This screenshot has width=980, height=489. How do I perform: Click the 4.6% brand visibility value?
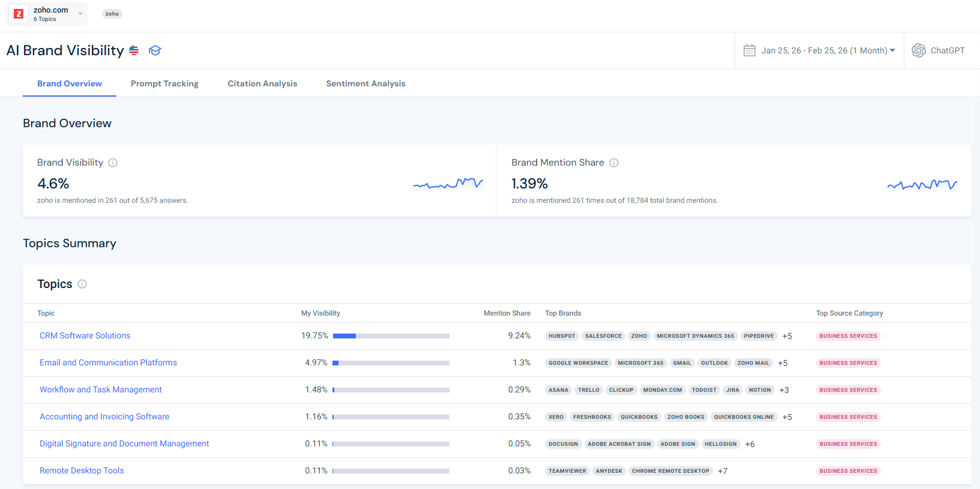coord(53,184)
